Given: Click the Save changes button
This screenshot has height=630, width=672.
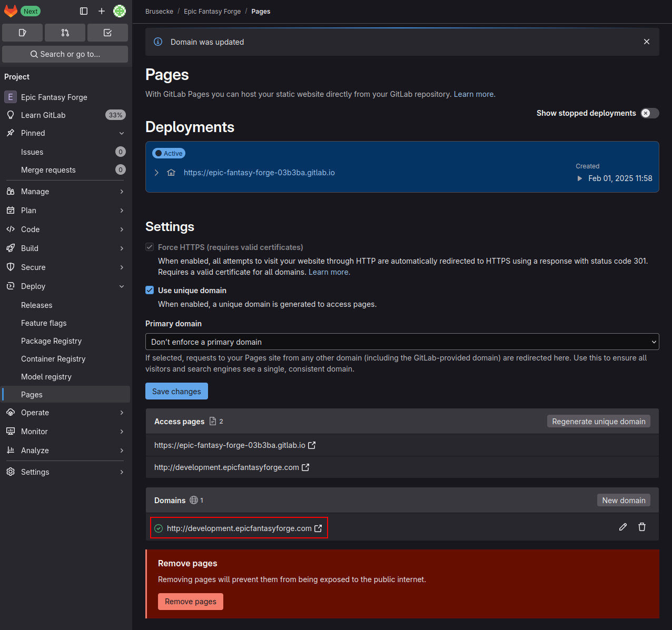Looking at the screenshot, I should (176, 391).
